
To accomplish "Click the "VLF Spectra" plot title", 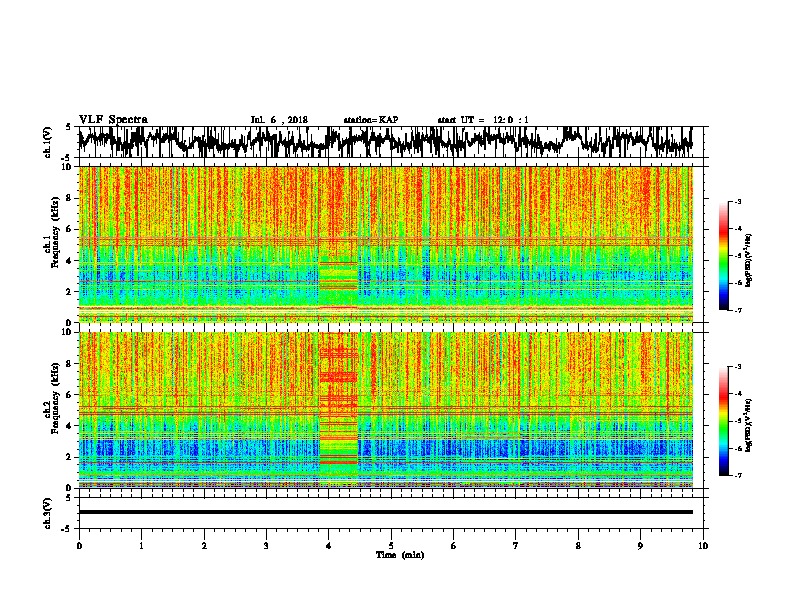I will (113, 119).
